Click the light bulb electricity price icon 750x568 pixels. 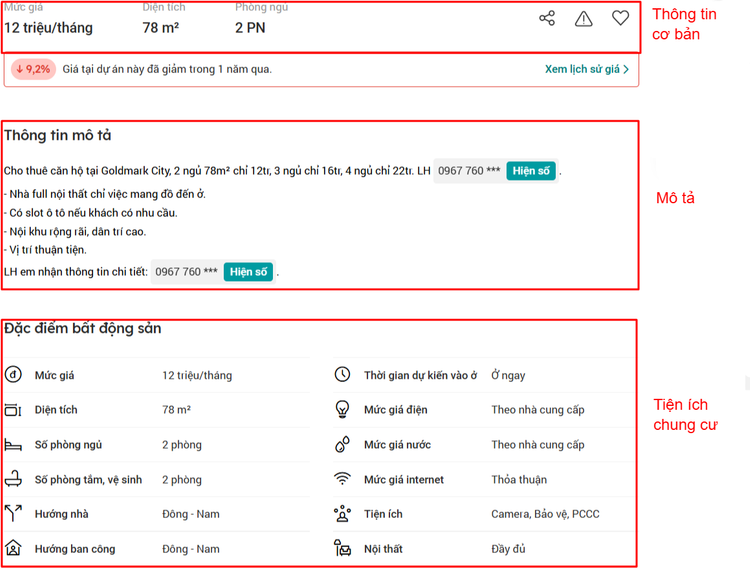click(x=343, y=410)
